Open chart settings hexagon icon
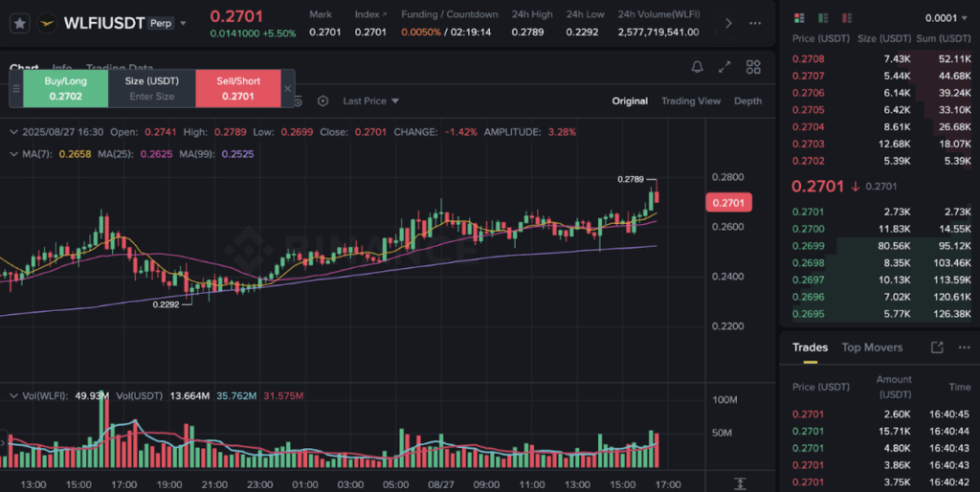Screen dimensions: 980x492 323,101
